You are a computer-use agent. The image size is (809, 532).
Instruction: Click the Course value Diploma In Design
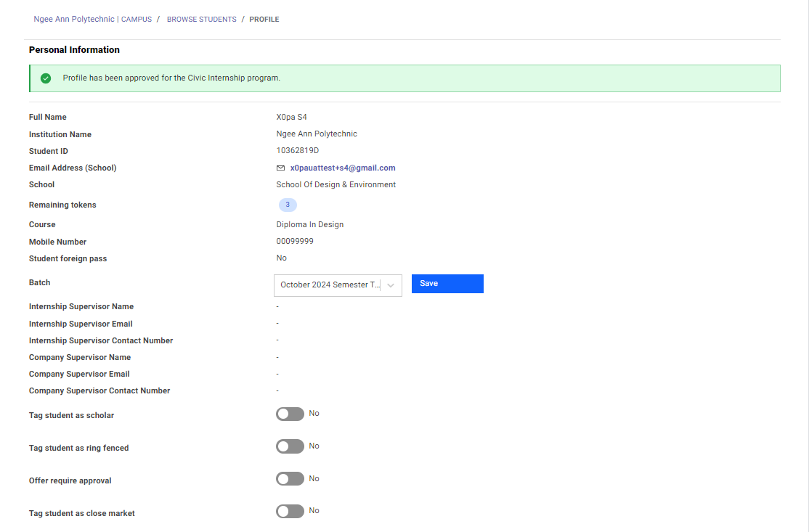tap(309, 224)
